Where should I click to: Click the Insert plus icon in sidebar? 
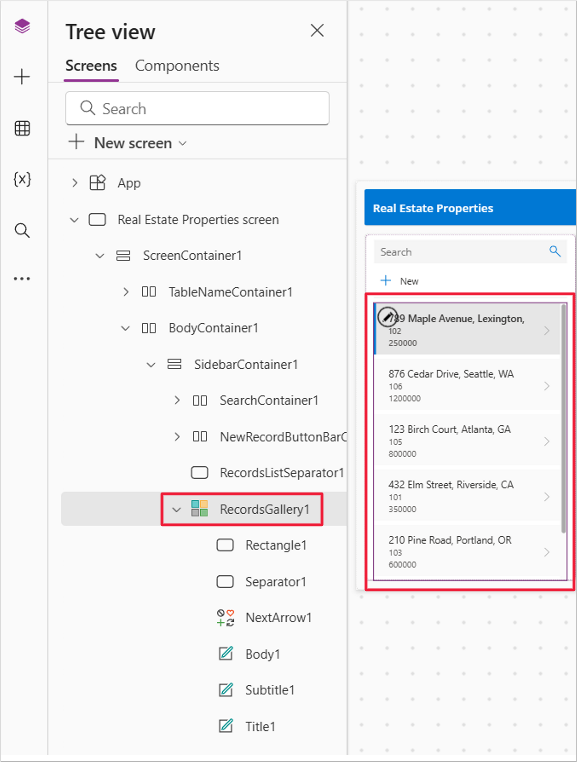(x=22, y=77)
